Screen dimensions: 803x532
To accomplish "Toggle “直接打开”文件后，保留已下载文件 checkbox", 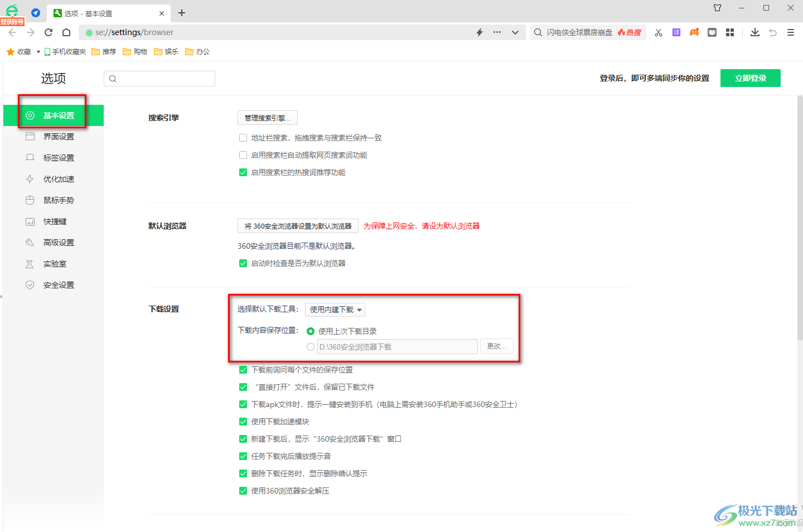I will [243, 387].
